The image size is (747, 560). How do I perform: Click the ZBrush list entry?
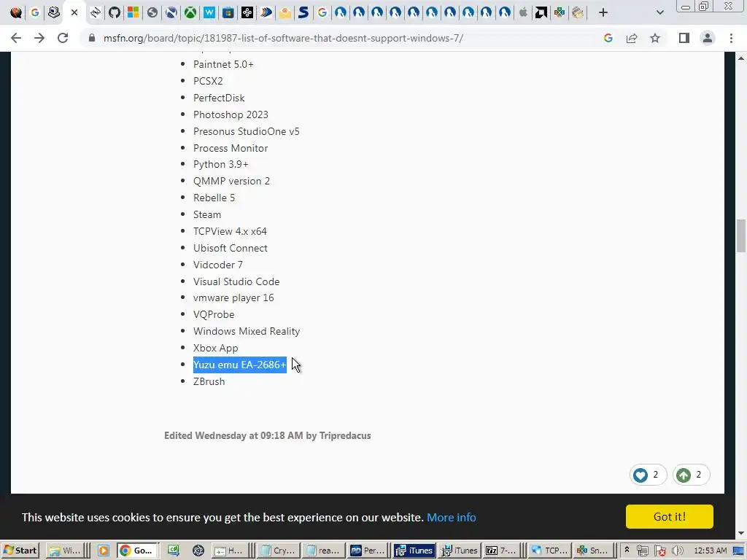209,381
